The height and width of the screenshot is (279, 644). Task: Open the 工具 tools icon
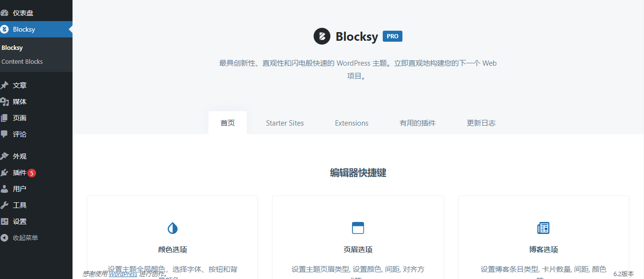(x=6, y=205)
